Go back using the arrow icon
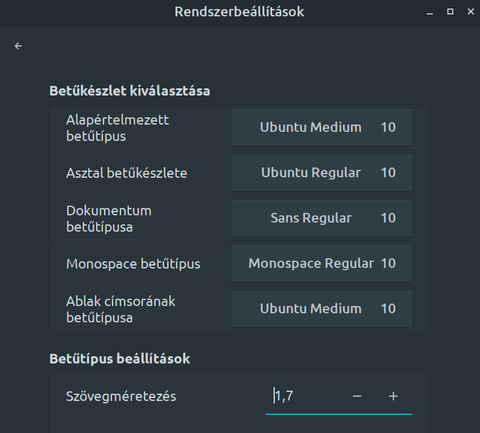 [18, 46]
